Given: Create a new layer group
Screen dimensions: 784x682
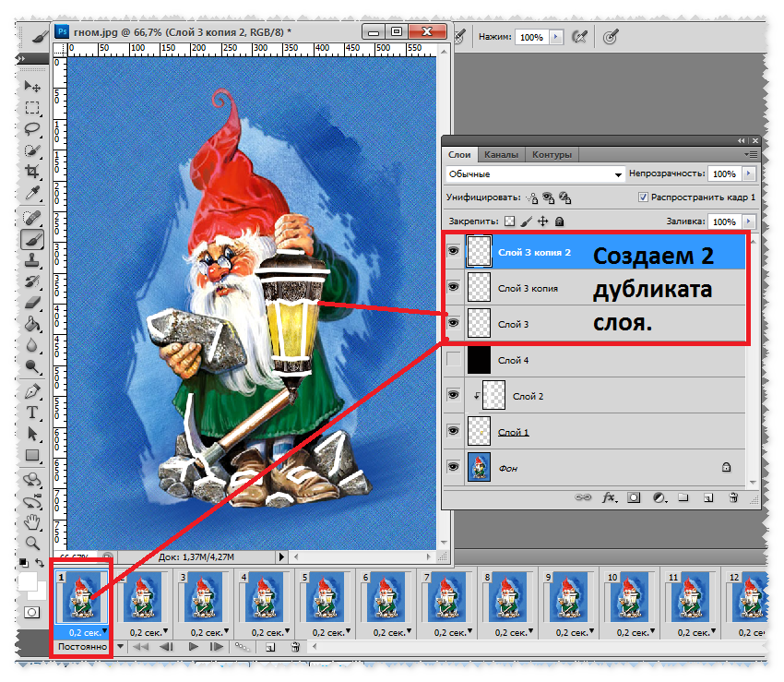Looking at the screenshot, I should [683, 497].
